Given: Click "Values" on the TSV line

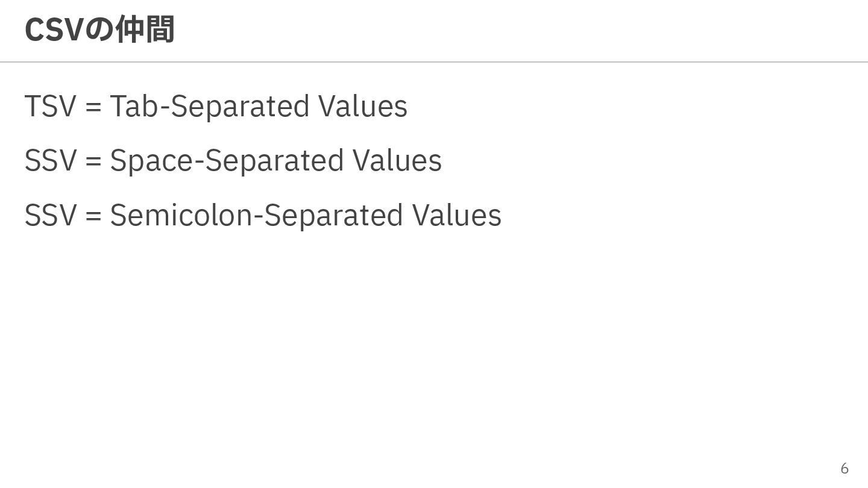Looking at the screenshot, I should click(x=362, y=107).
